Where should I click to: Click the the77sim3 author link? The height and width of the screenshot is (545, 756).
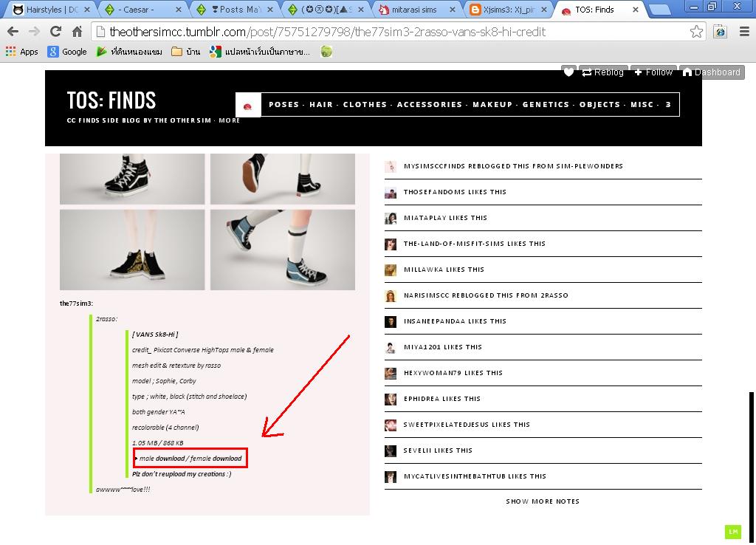pyautogui.click(x=75, y=304)
